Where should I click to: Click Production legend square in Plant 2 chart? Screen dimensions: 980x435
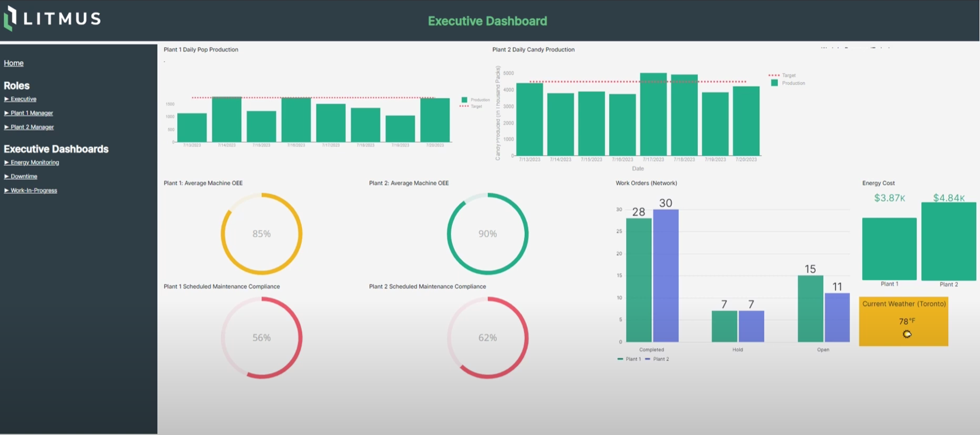(x=774, y=83)
